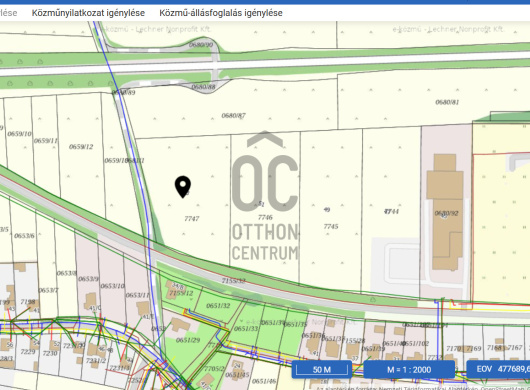Select parcel label 0651/46
The width and height of the screenshot is (530, 390).
click(x=264, y=381)
